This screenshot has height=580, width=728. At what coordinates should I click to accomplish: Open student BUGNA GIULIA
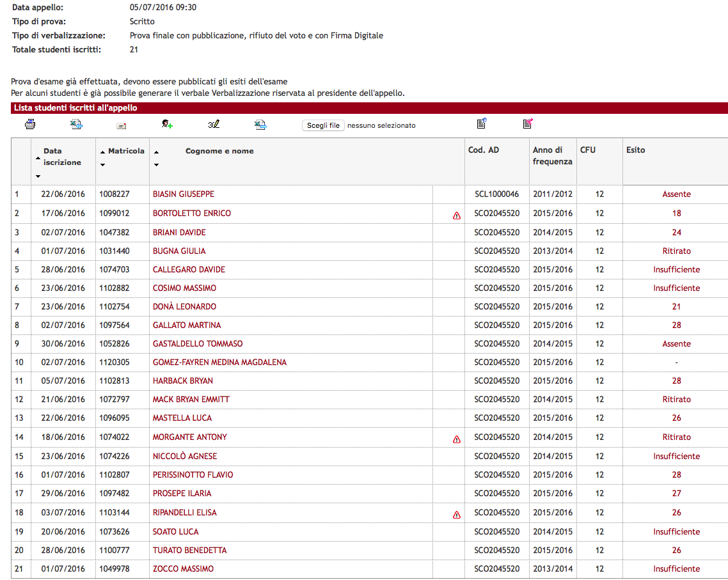(179, 251)
